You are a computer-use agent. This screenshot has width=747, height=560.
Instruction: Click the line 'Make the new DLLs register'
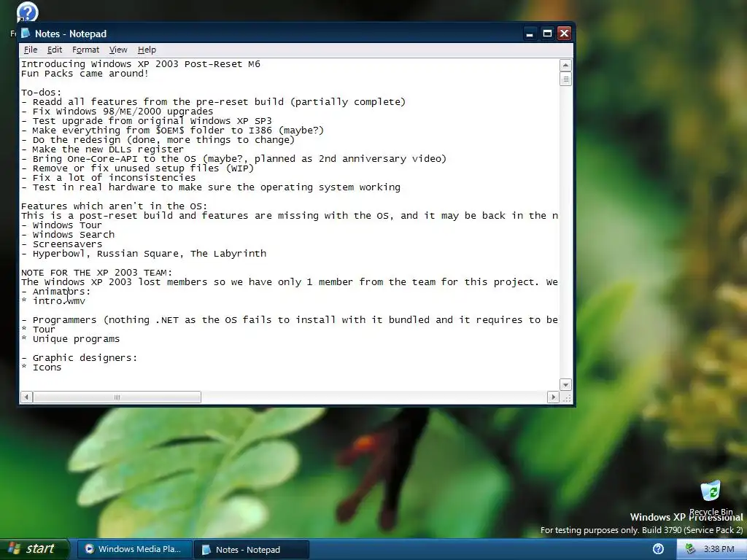point(102,149)
